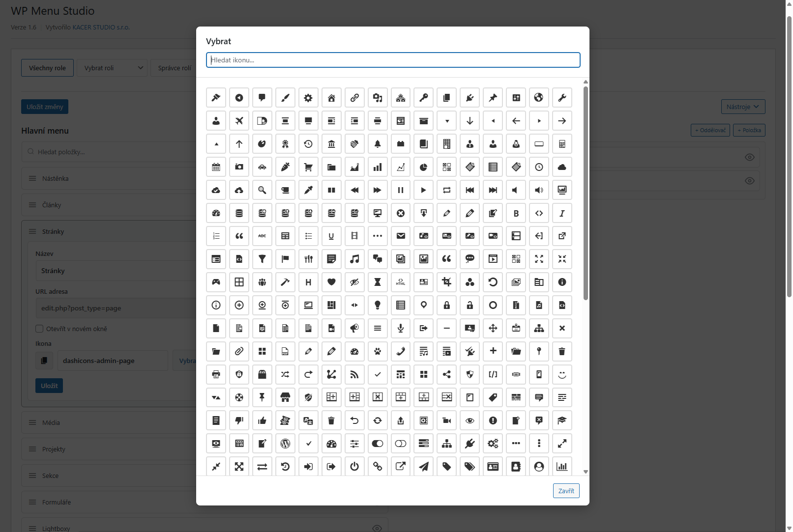Choose the smiley face icon
Screen dimensions: 793x532
coord(562,374)
